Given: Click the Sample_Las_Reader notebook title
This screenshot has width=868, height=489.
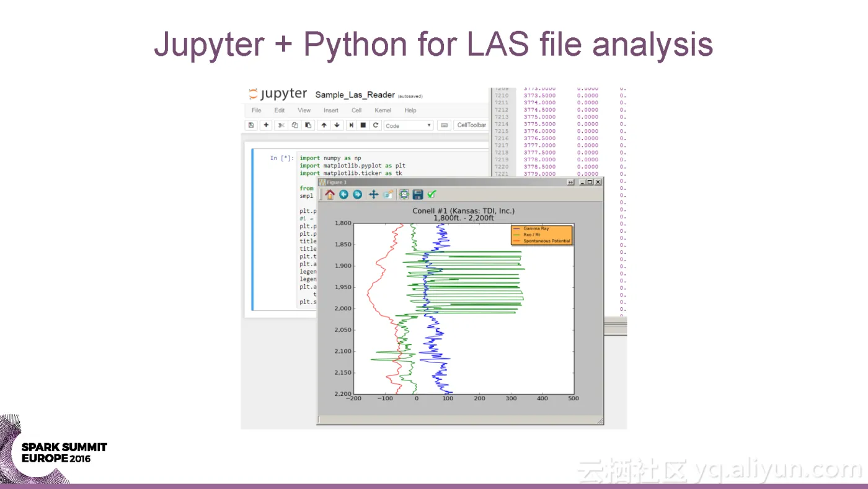Looking at the screenshot, I should [355, 95].
